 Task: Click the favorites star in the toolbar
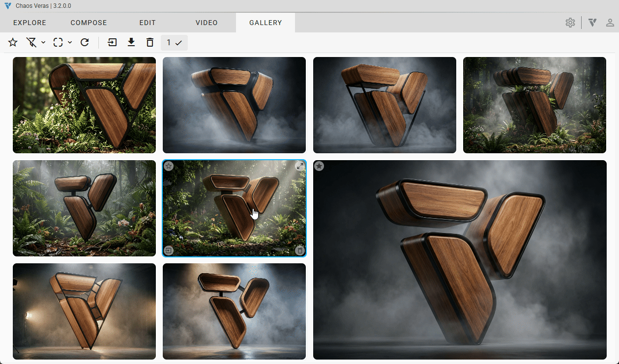click(13, 43)
